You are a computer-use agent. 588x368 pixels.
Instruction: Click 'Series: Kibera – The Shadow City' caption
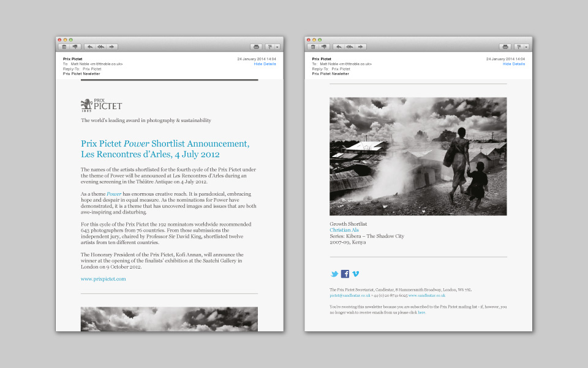[x=367, y=236]
